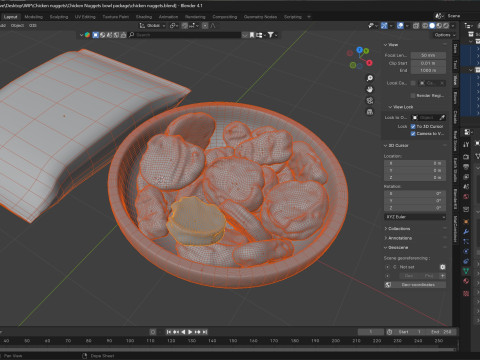The height and width of the screenshot is (360, 480).
Task: Click eyedropper next to Lock to Object
Action: (442, 118)
